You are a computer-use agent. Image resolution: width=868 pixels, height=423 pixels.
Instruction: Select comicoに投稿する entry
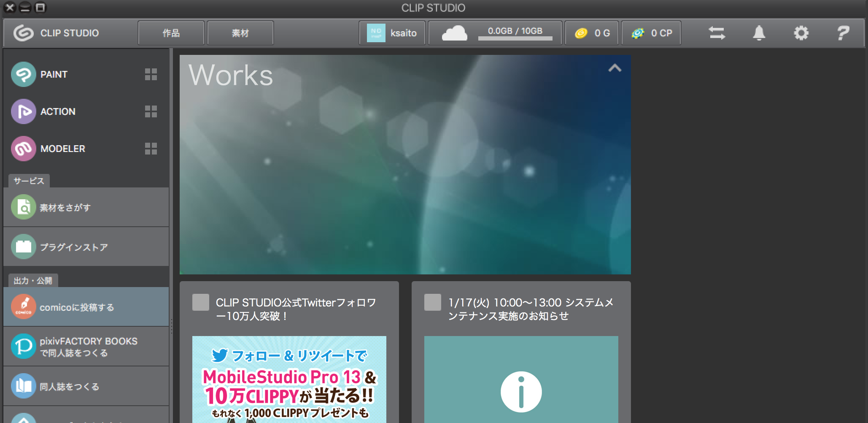[x=86, y=307]
